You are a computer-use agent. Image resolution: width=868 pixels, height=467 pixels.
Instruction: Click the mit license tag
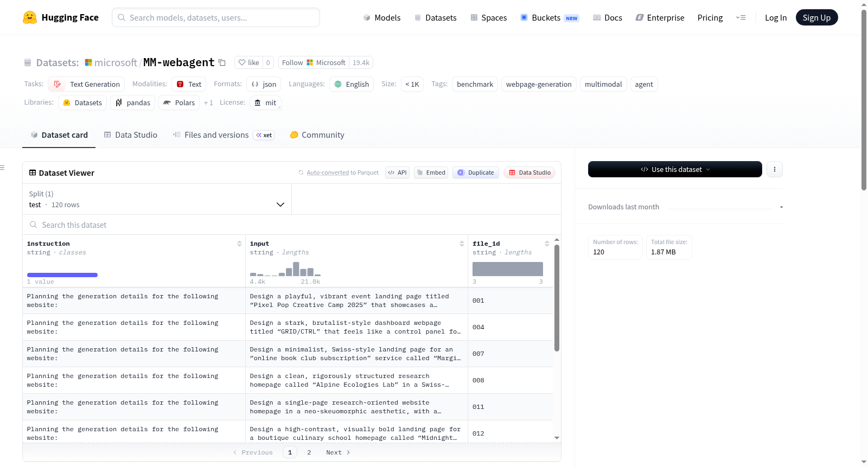click(x=265, y=103)
